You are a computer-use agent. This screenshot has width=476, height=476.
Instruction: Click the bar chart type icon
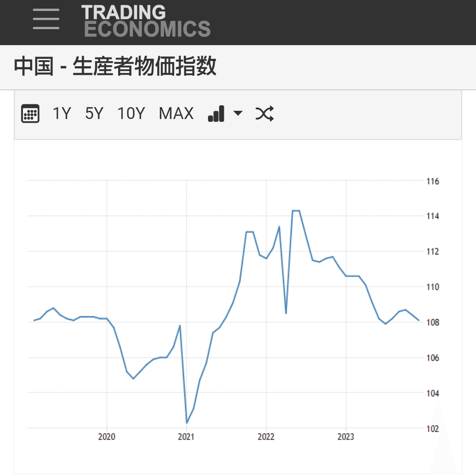(x=216, y=114)
